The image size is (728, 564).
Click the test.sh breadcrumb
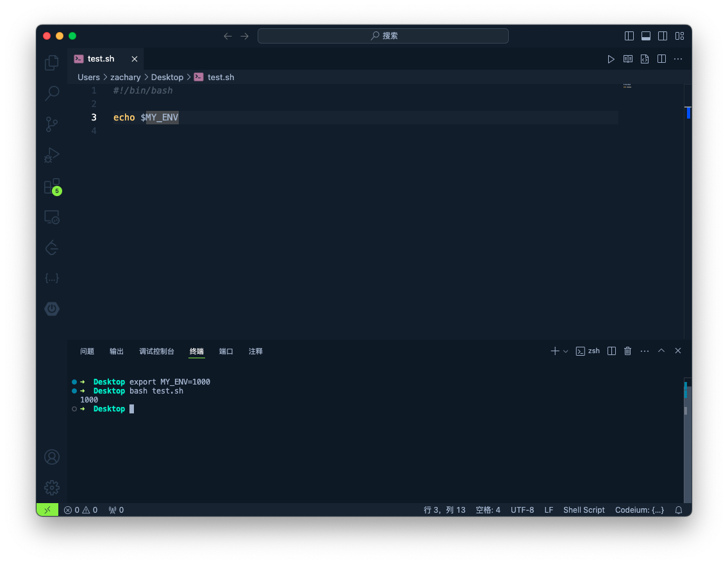pyautogui.click(x=215, y=78)
